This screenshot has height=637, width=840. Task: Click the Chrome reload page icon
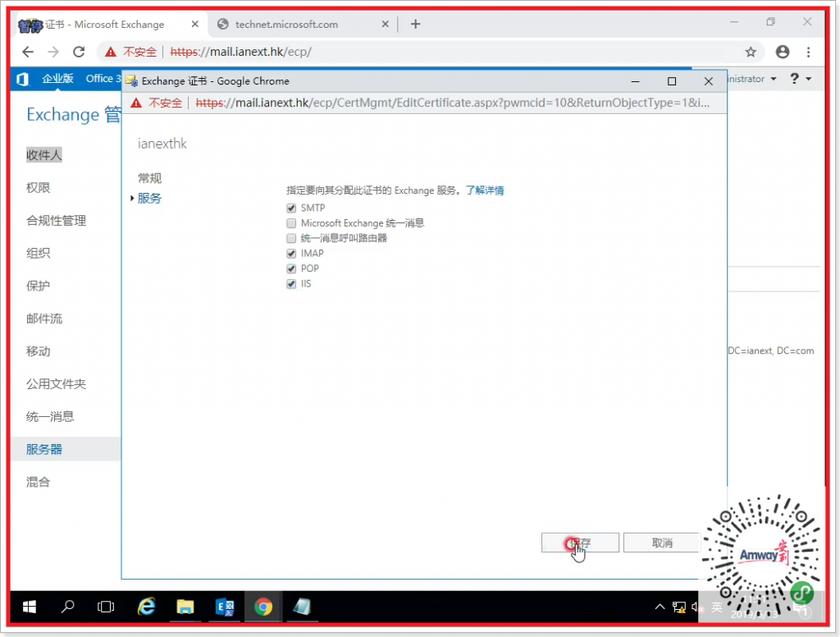pos(79,52)
